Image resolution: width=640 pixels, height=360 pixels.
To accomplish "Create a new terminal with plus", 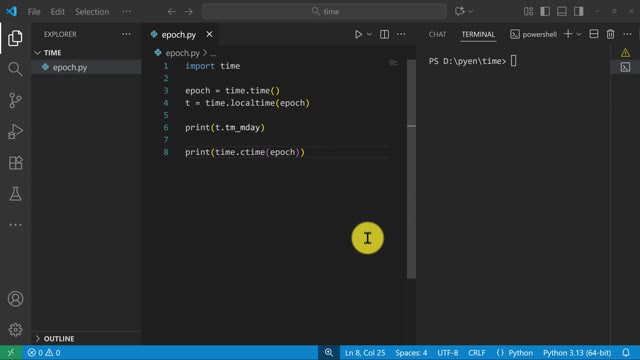I will [x=568, y=34].
